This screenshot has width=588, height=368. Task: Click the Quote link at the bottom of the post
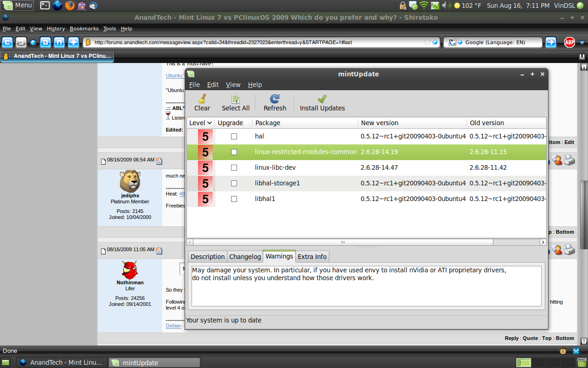[530, 338]
